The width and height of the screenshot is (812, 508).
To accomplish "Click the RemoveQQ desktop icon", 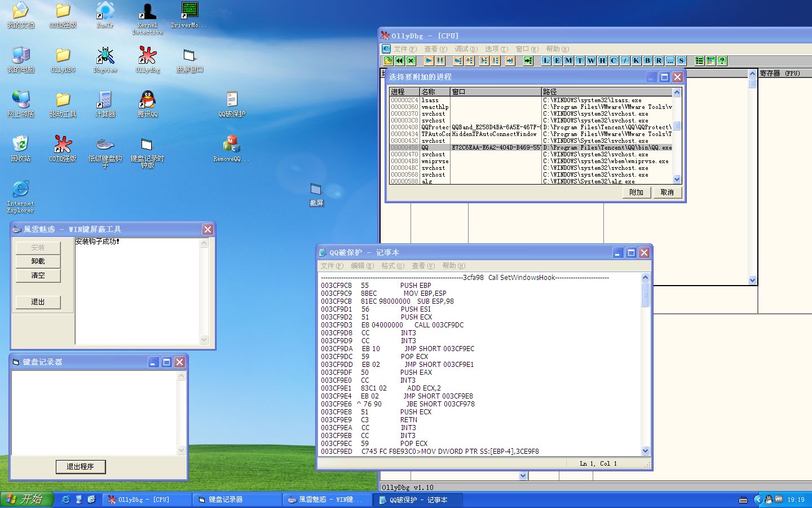I will point(231,149).
